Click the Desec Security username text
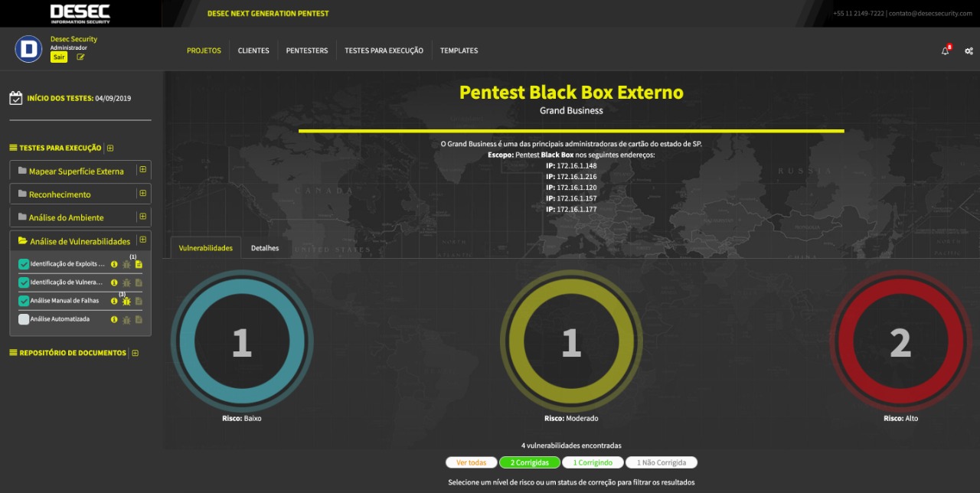Image resolution: width=980 pixels, height=493 pixels. [x=73, y=39]
